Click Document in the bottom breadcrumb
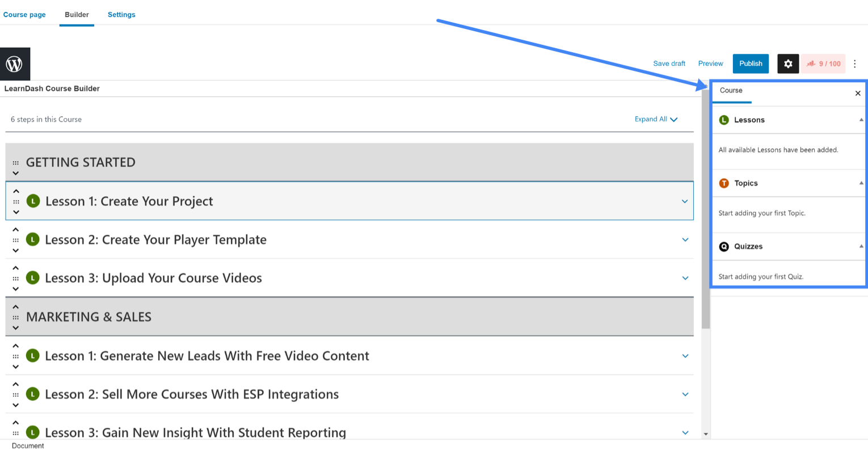The image size is (868, 452). [x=28, y=446]
